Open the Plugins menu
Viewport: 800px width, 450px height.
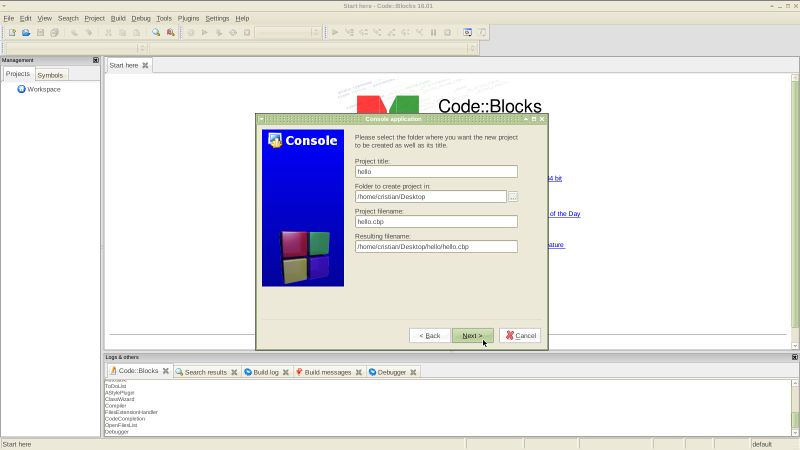(x=188, y=18)
